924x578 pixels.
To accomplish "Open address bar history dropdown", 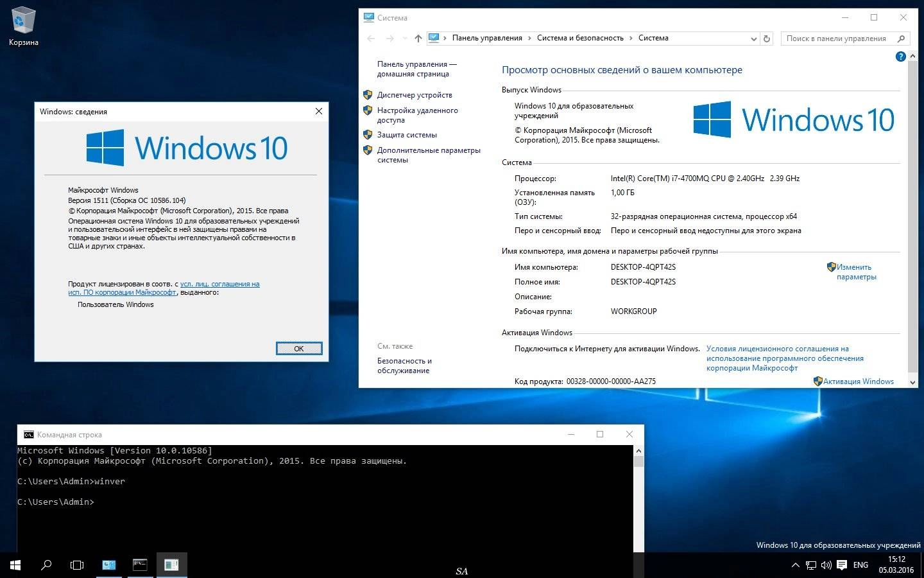I will click(x=754, y=39).
